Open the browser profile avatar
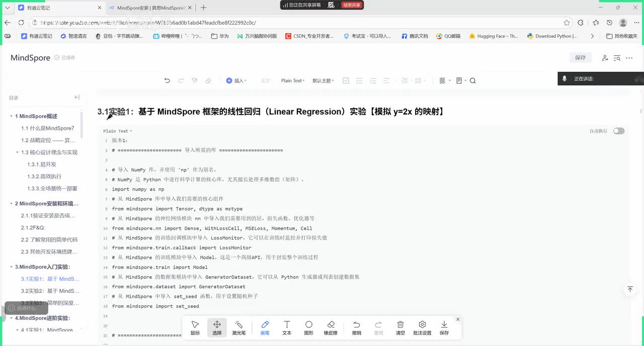Screen dimensions: 644x346 tap(623, 23)
